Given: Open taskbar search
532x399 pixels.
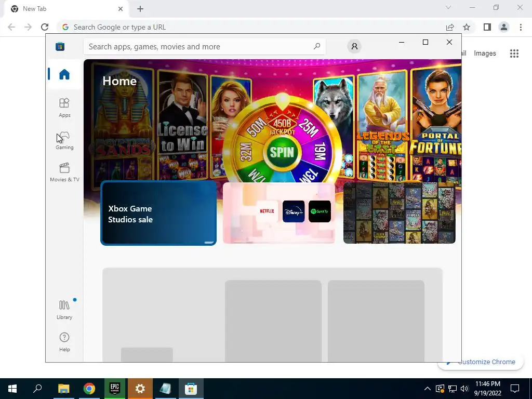Looking at the screenshot, I should [x=37, y=389].
